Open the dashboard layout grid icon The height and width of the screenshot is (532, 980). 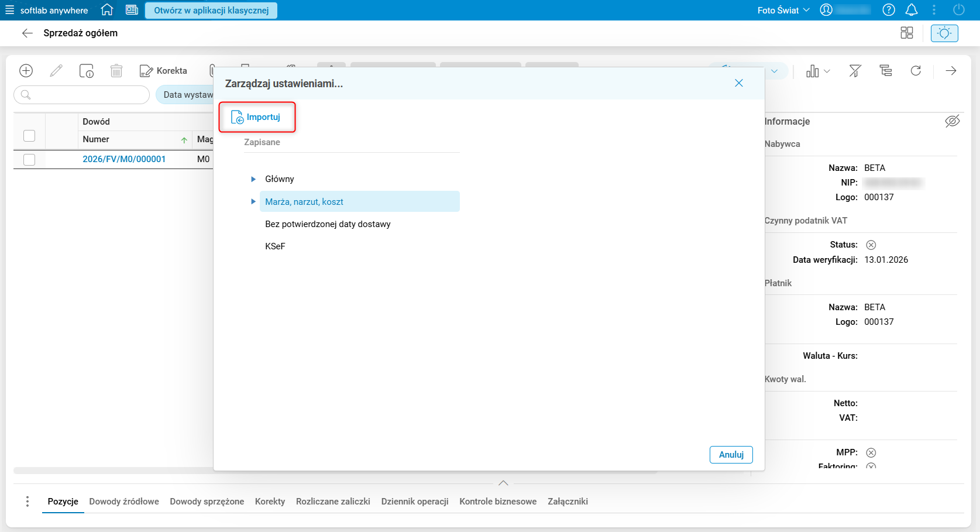907,33
